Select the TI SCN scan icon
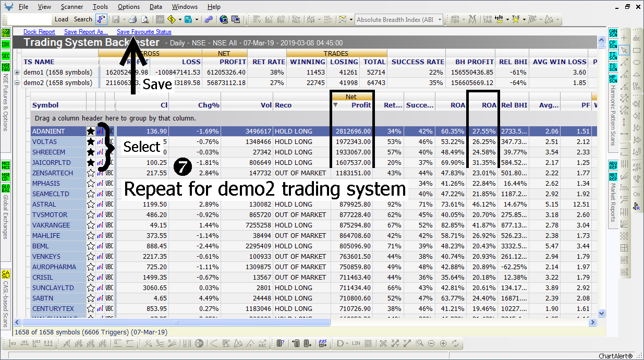Viewport: 644px width, 360px height. coord(613,56)
